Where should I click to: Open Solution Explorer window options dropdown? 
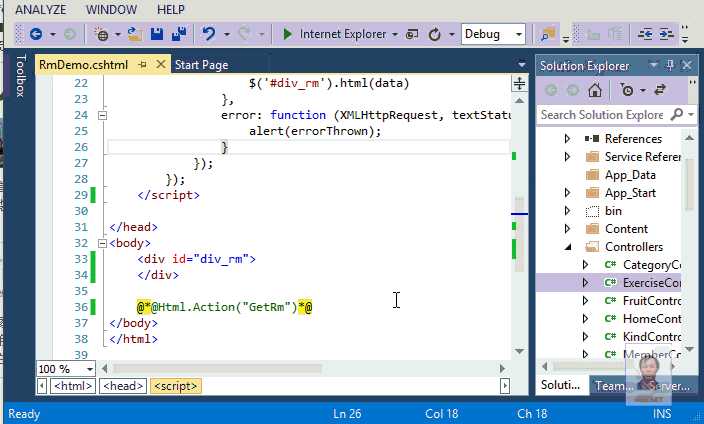coord(653,66)
